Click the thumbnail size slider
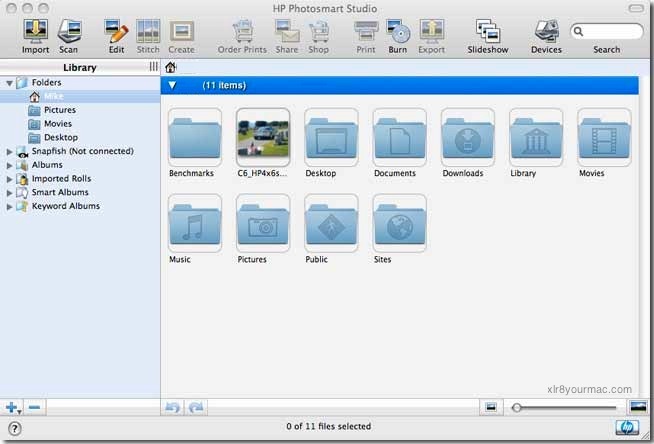This screenshot has width=654, height=444. (565, 408)
